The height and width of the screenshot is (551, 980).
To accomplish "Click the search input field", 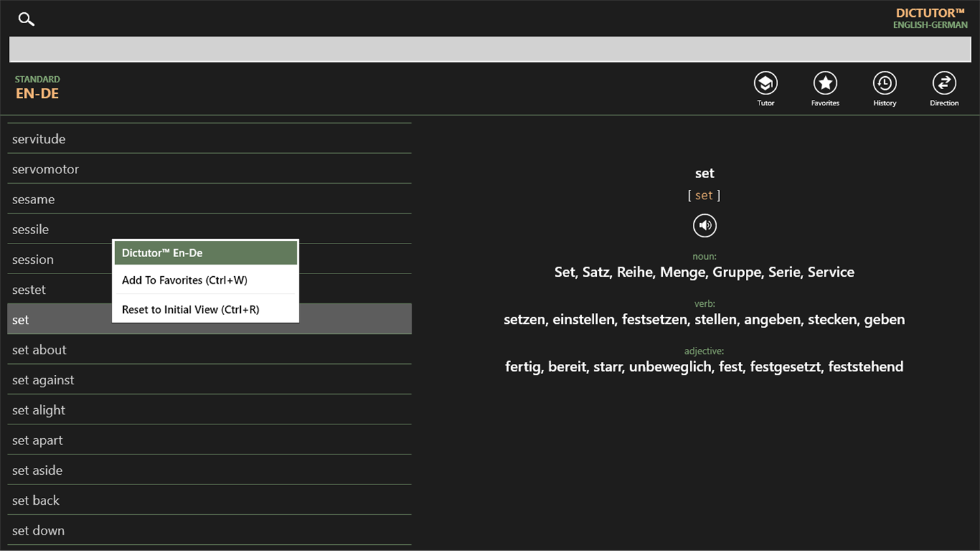I will (490, 50).
